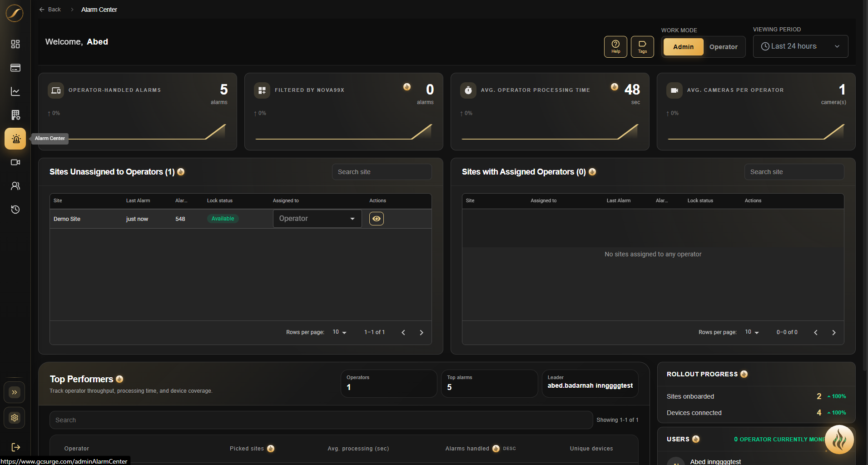Image resolution: width=868 pixels, height=465 pixels.
Task: Go to next page in Unassigned sites table
Action: [x=422, y=333]
